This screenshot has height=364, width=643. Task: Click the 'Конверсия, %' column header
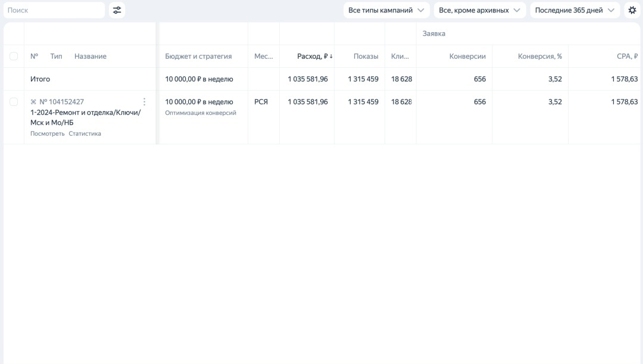[539, 56]
